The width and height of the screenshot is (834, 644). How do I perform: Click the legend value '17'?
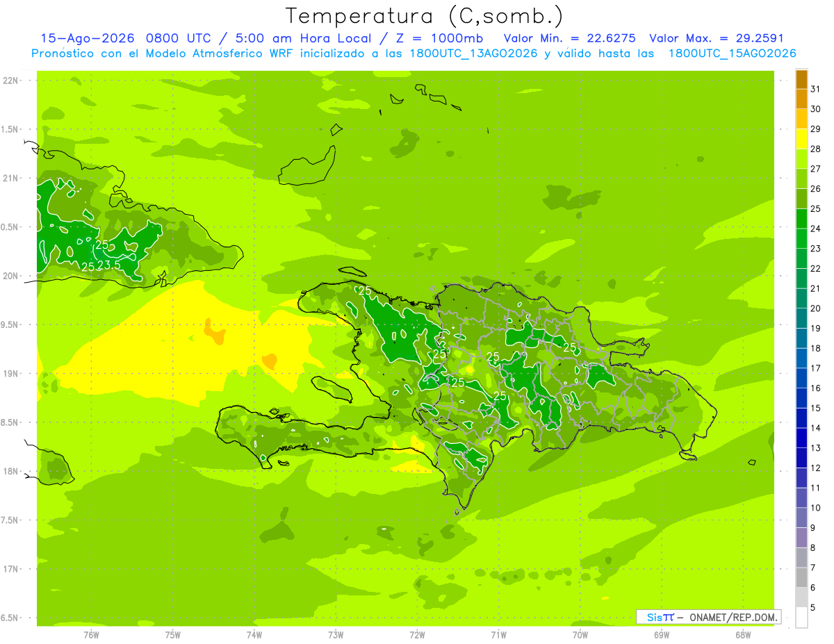pyautogui.click(x=816, y=368)
